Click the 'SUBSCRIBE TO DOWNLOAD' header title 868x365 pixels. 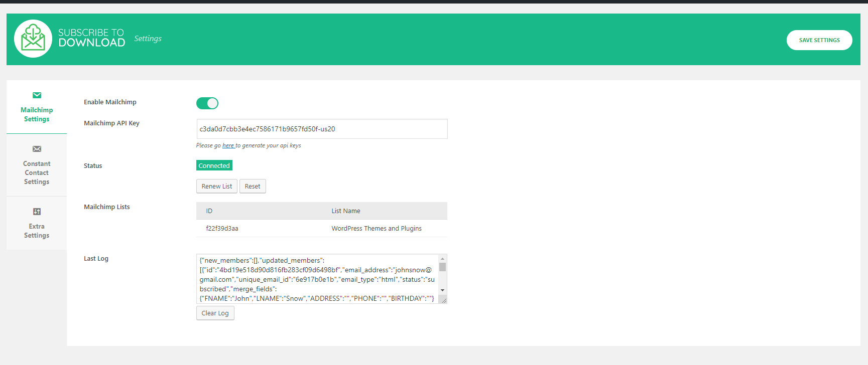coord(91,38)
